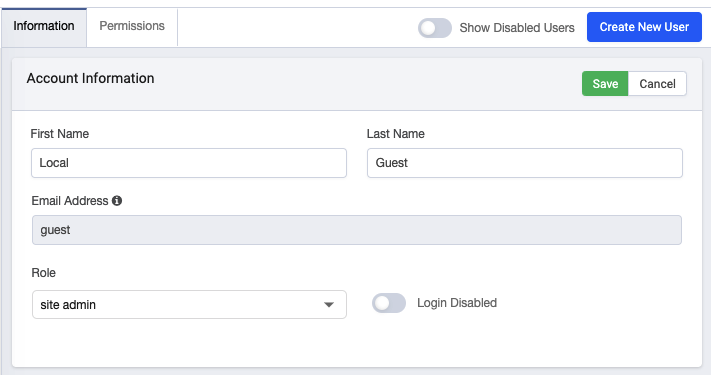
Task: Select the Information tab
Action: click(44, 26)
